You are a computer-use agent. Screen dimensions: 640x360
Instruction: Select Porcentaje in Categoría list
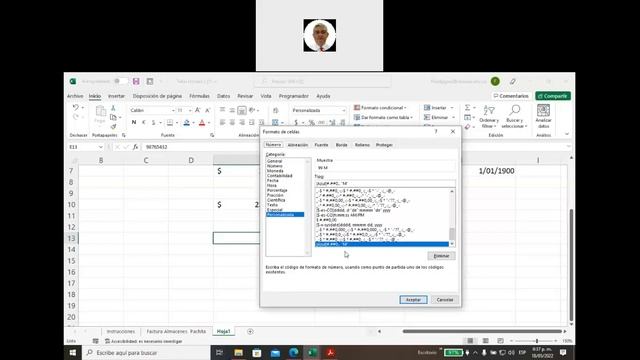coord(277,190)
